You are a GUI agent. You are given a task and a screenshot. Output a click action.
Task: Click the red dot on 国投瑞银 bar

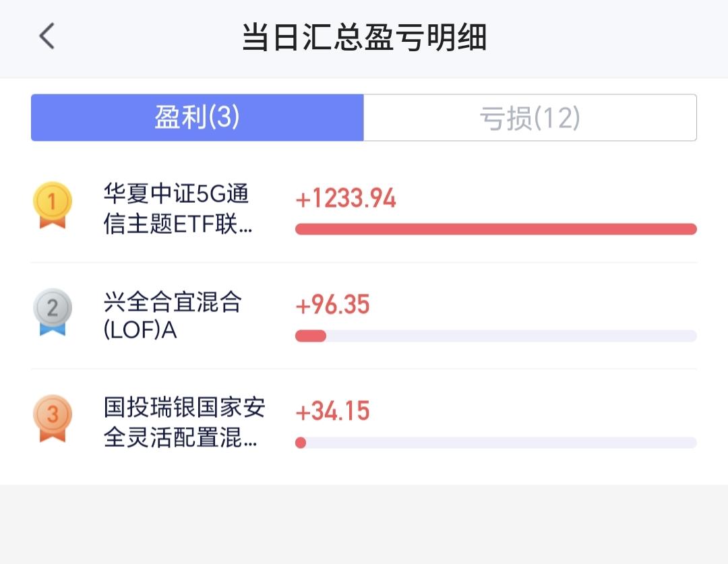(x=301, y=443)
